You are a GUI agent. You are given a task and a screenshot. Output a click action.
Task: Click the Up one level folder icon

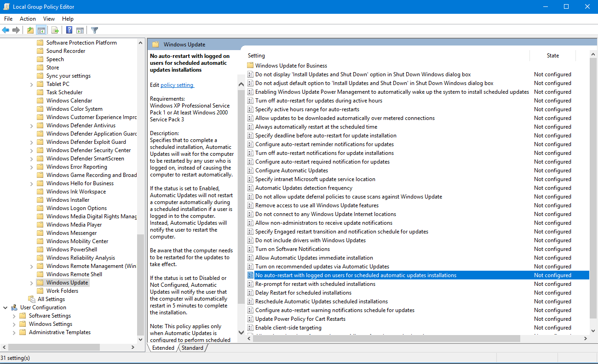pos(30,30)
